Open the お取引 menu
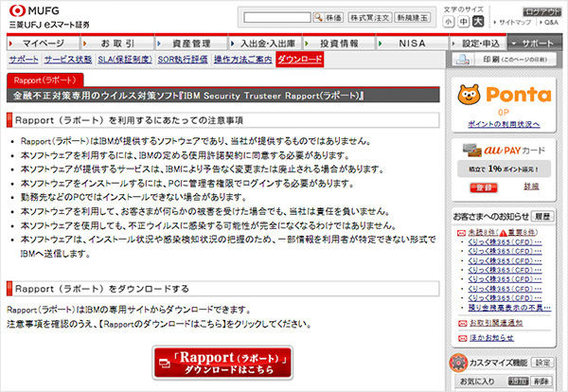568x392 pixels. [117, 44]
